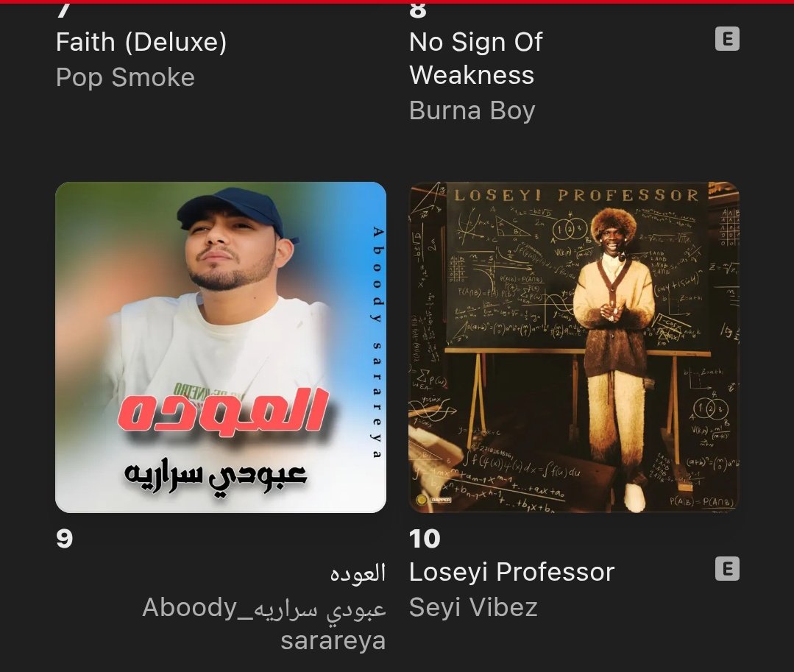Visit the Burna Boy artist link
Image resolution: width=794 pixels, height=672 pixels.
pos(472,111)
